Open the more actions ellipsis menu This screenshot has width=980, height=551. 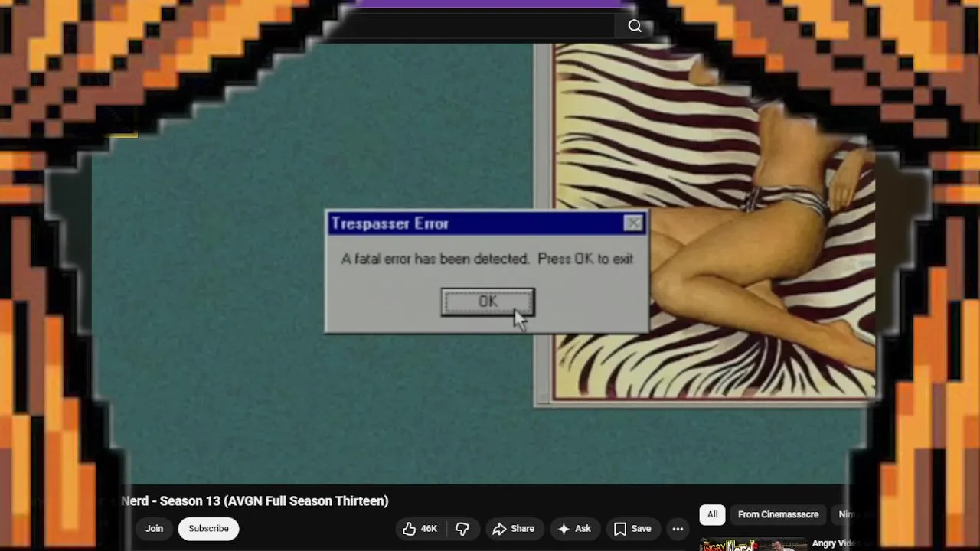click(678, 528)
